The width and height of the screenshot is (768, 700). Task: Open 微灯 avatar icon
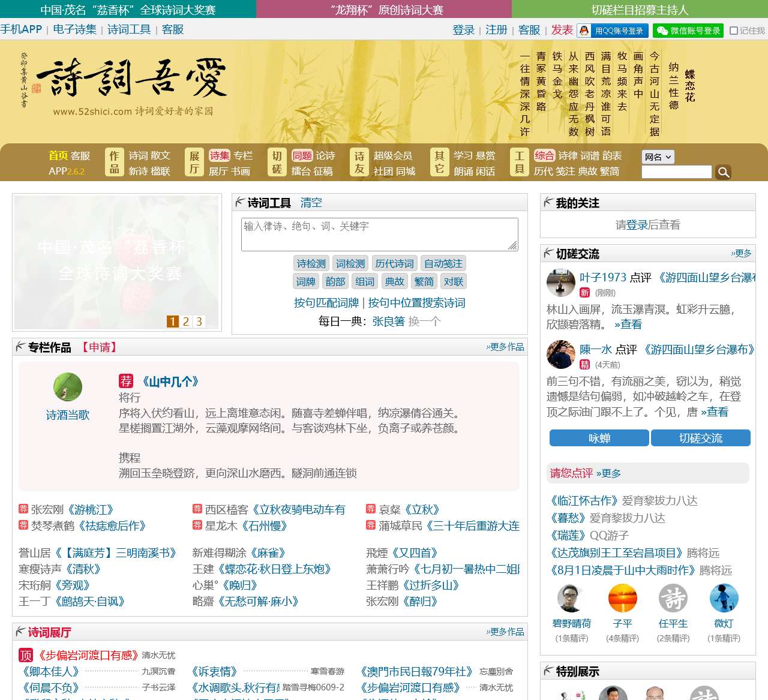(x=724, y=598)
